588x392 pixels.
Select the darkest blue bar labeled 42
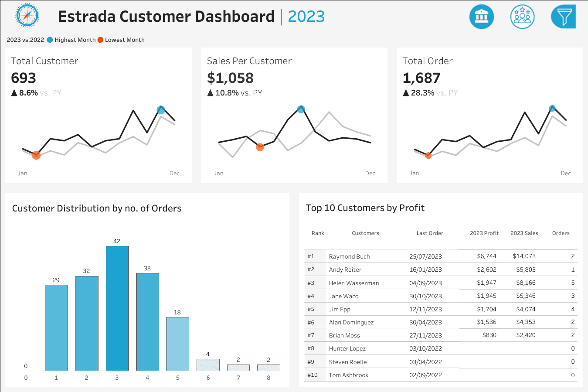(116, 308)
